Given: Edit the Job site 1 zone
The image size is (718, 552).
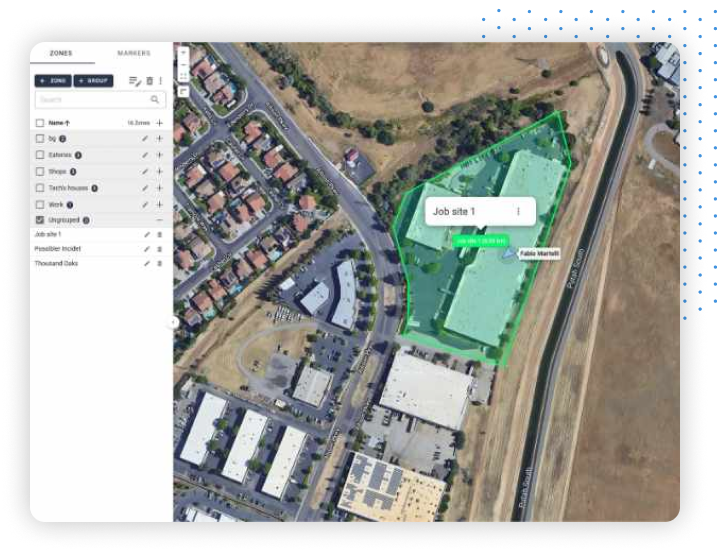Looking at the screenshot, I should (147, 235).
